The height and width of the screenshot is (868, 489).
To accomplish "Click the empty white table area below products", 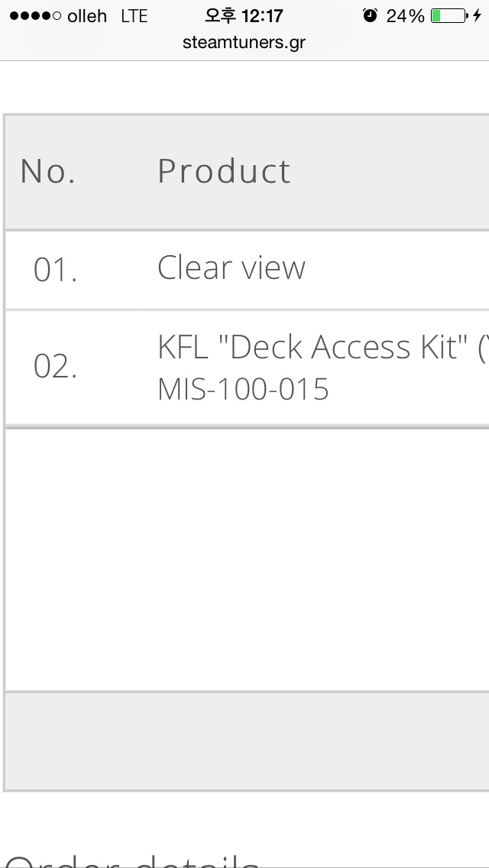I will tap(247, 559).
